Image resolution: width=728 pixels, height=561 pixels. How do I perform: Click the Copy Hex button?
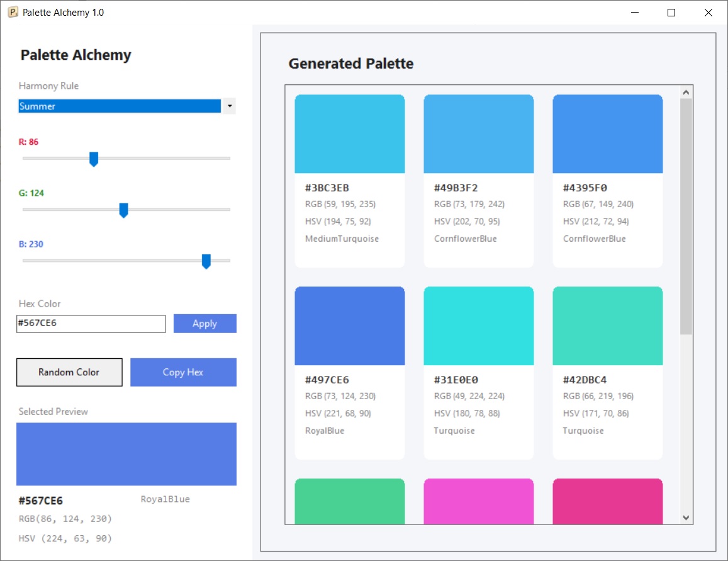pyautogui.click(x=183, y=372)
